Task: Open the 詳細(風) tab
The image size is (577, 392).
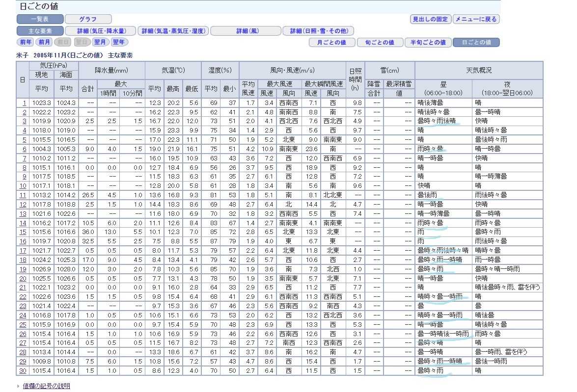Action: pos(246,31)
